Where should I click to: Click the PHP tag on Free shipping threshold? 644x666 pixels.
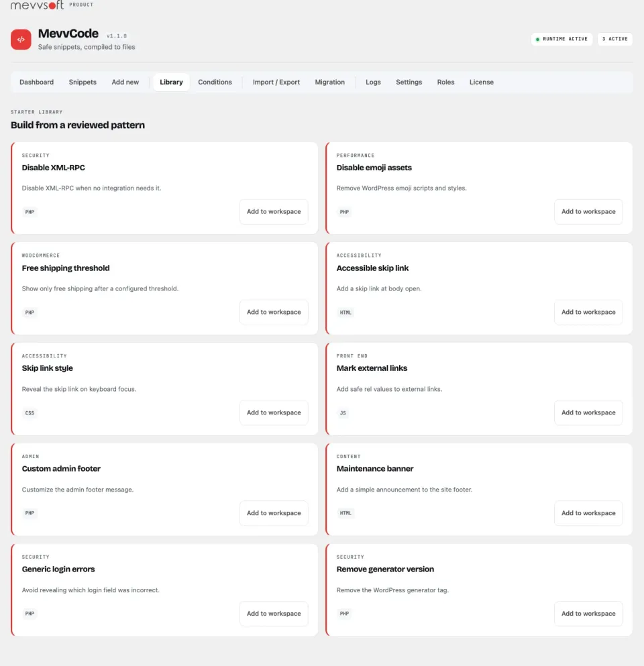[30, 313]
